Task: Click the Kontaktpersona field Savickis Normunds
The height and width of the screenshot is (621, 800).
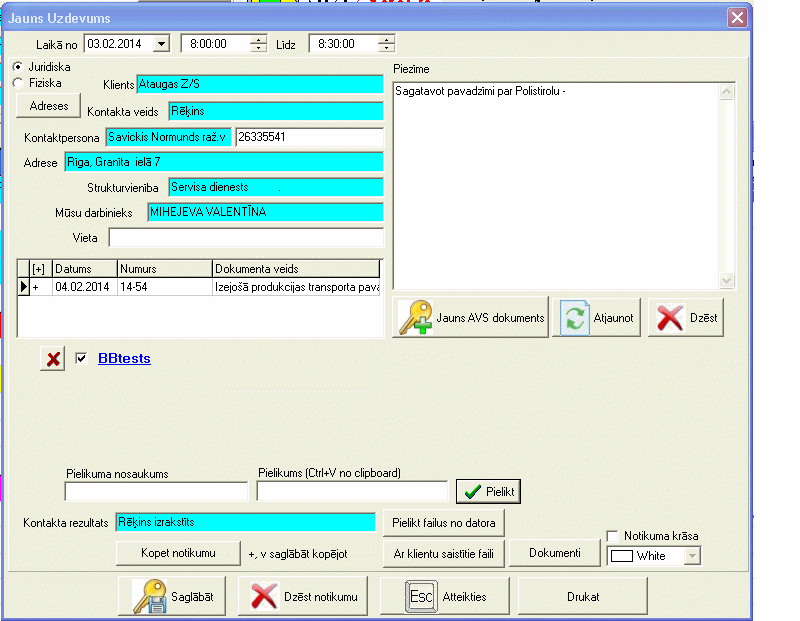Action: pyautogui.click(x=168, y=137)
